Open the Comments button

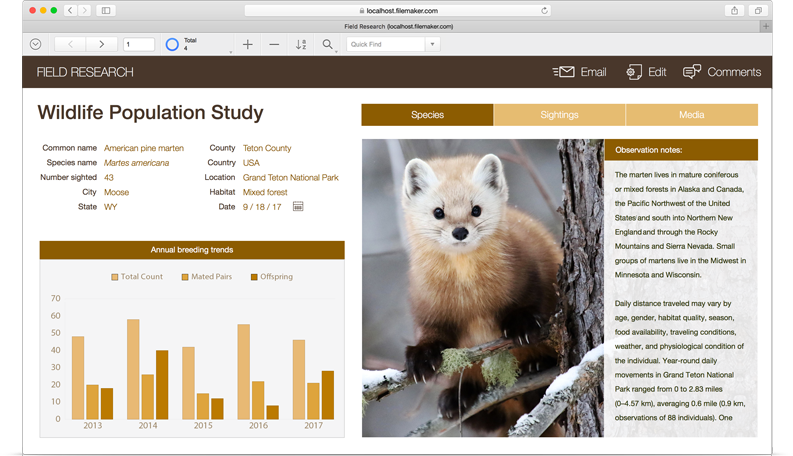click(x=722, y=72)
